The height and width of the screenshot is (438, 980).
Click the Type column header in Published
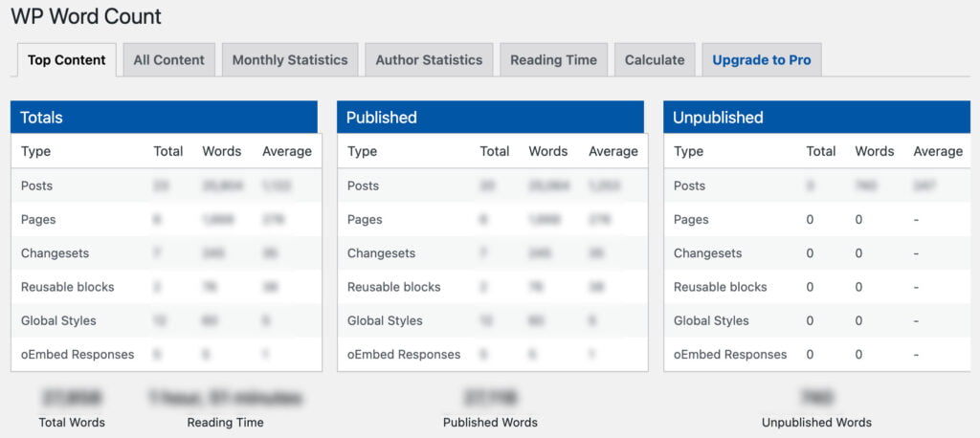pyautogui.click(x=362, y=151)
